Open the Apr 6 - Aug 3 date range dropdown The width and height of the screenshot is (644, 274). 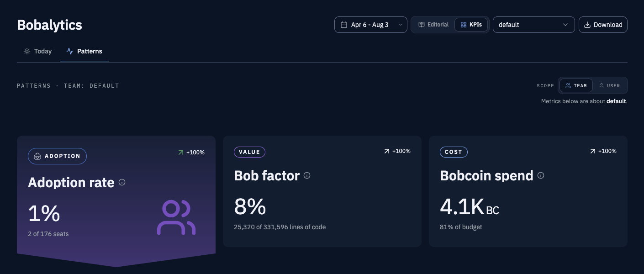pyautogui.click(x=371, y=25)
